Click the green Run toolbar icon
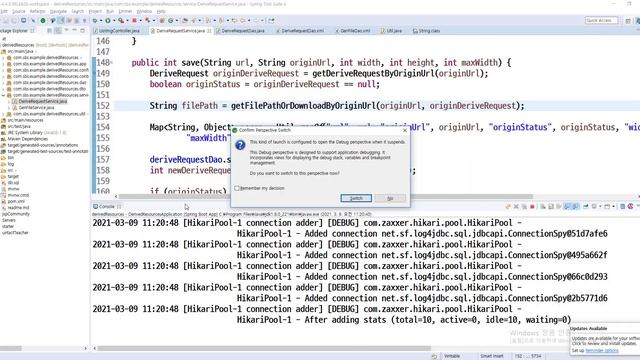 pyautogui.click(x=108, y=20)
